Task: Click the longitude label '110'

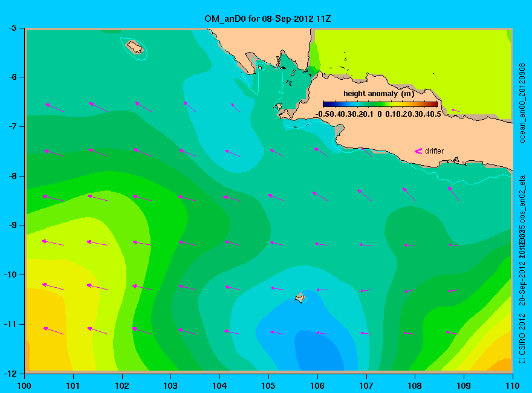Action: point(513,386)
